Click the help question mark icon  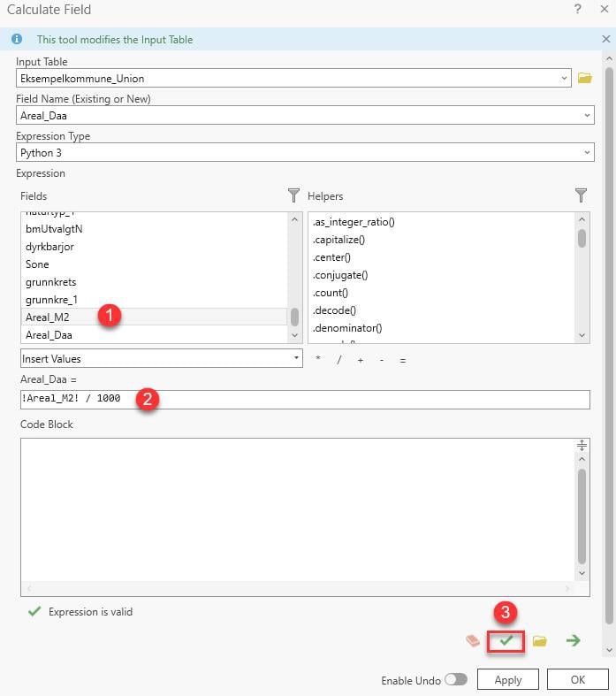coord(578,10)
